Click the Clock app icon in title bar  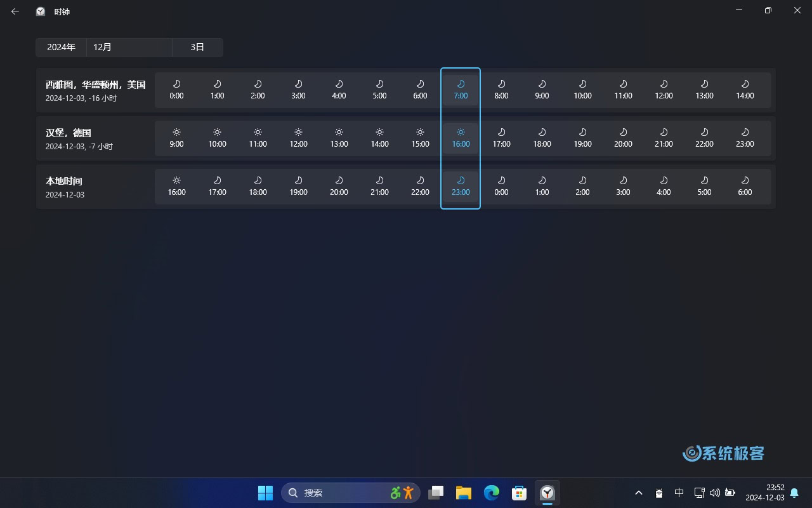point(41,11)
